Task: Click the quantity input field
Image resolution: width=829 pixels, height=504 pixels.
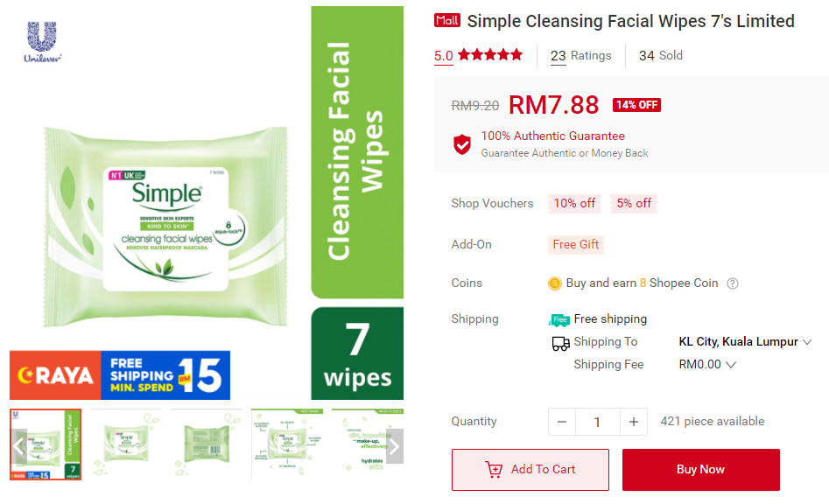Action: click(597, 422)
